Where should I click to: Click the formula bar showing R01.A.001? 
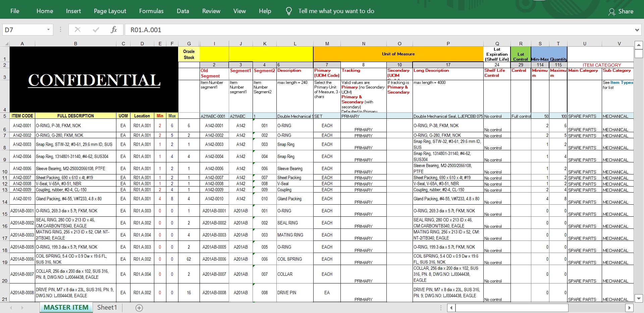pyautogui.click(x=379, y=30)
